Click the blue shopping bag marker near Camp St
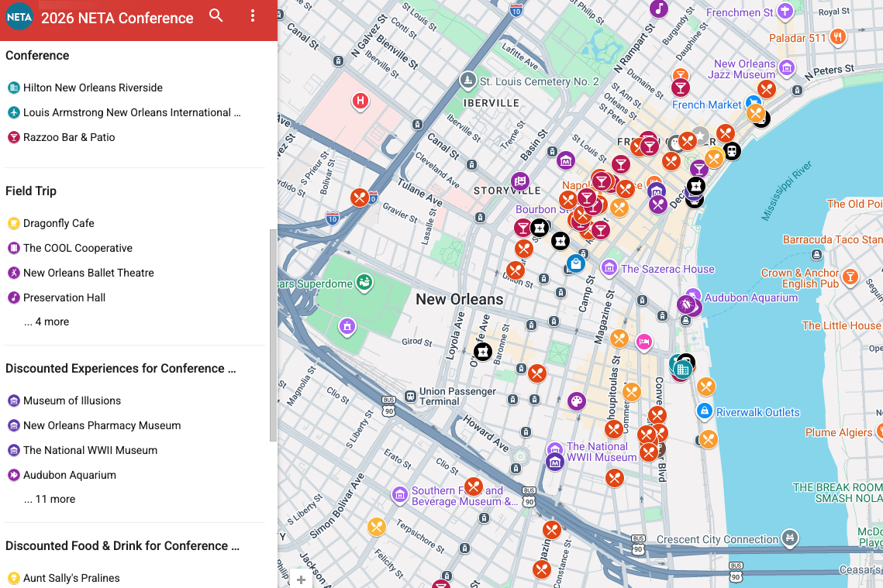Viewport: 883px width, 588px height. pyautogui.click(x=575, y=263)
